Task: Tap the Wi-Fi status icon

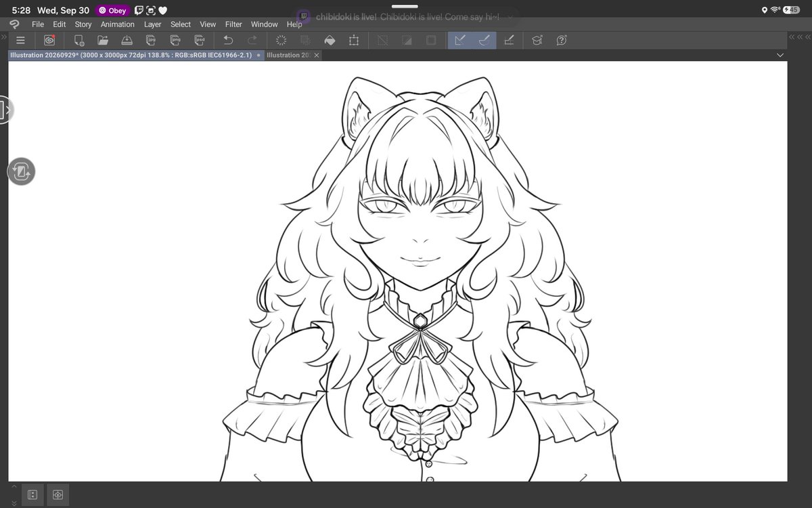Action: [x=776, y=10]
